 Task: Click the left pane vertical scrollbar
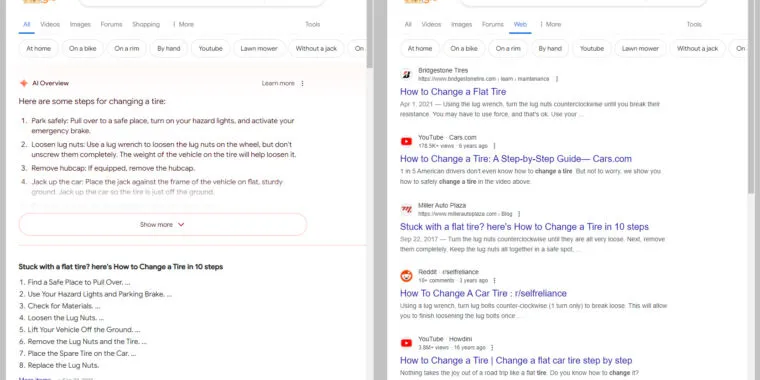tap(369, 34)
